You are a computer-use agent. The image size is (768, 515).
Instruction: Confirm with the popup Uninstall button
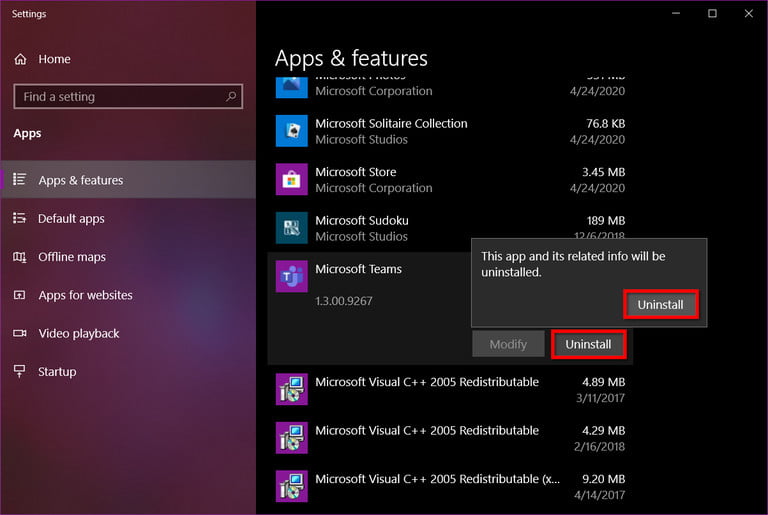tap(660, 304)
